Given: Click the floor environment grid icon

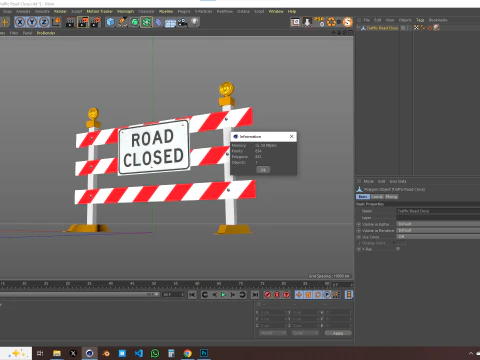Looking at the screenshot, I should click(170, 23).
